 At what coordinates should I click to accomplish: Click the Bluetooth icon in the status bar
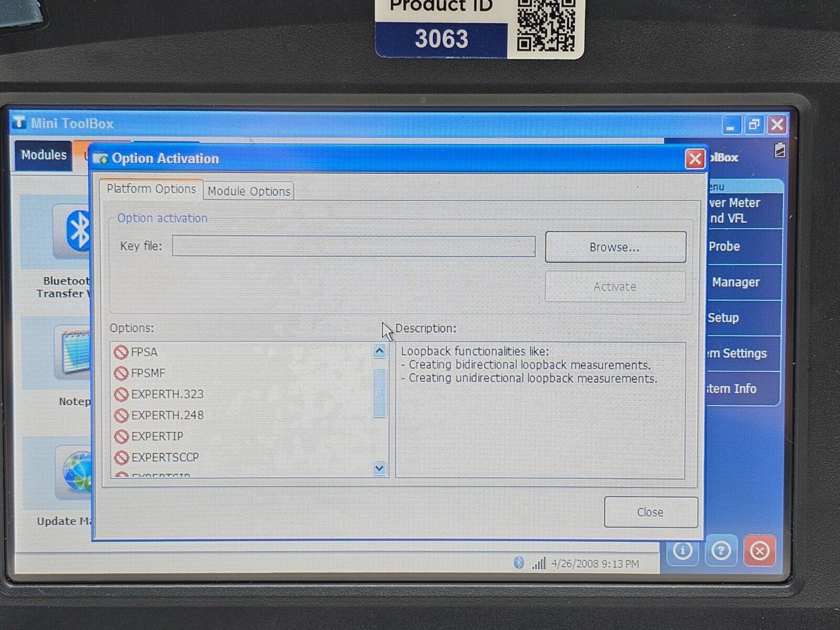coord(518,563)
